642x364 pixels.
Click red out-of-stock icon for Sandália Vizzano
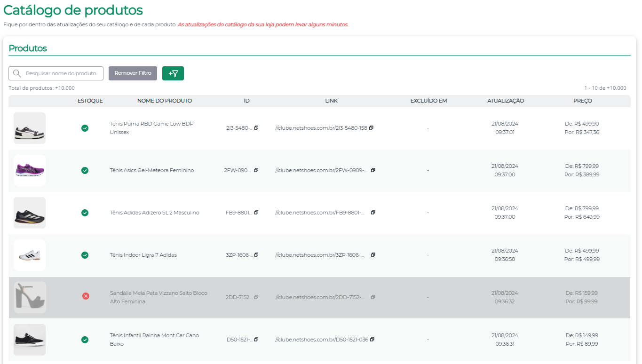tap(86, 296)
